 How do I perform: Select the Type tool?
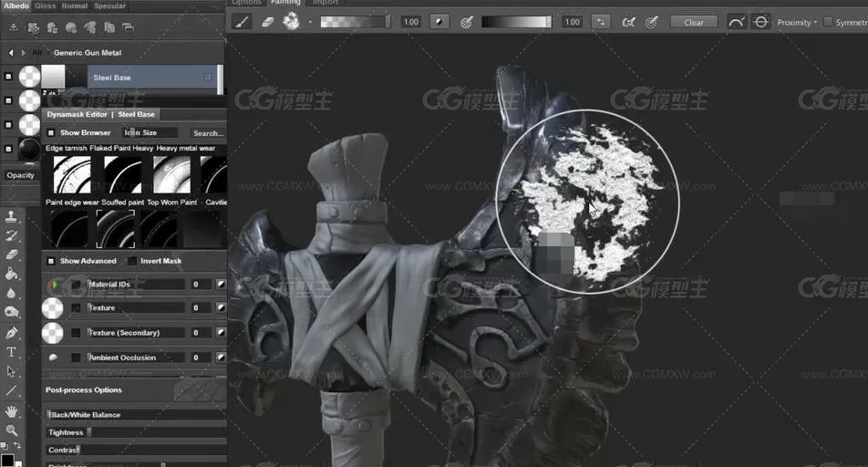11,352
